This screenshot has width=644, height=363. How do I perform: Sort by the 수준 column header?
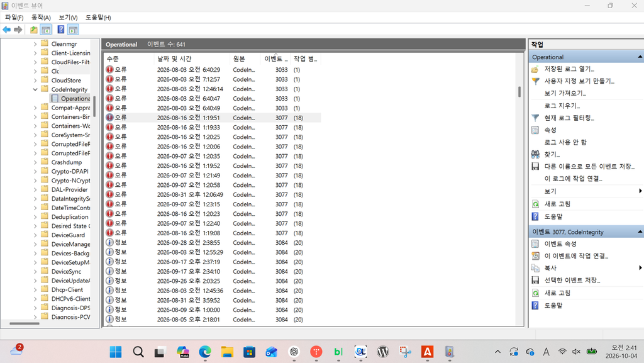pyautogui.click(x=130, y=59)
